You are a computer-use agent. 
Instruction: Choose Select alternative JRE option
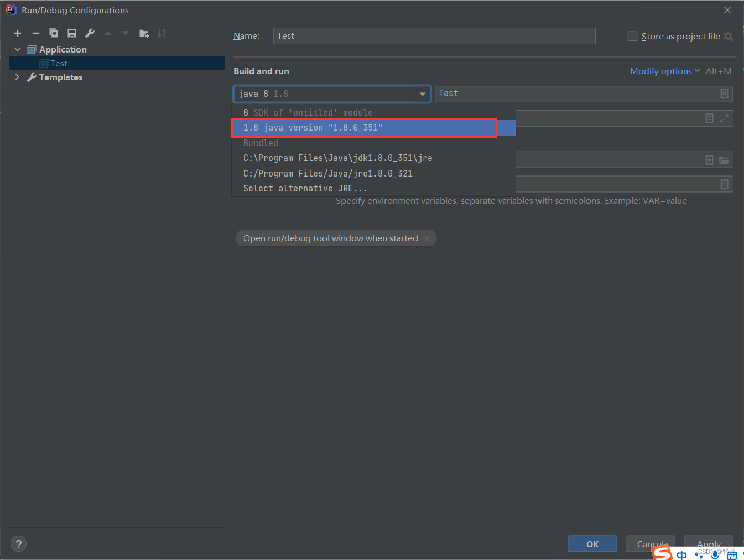(305, 188)
